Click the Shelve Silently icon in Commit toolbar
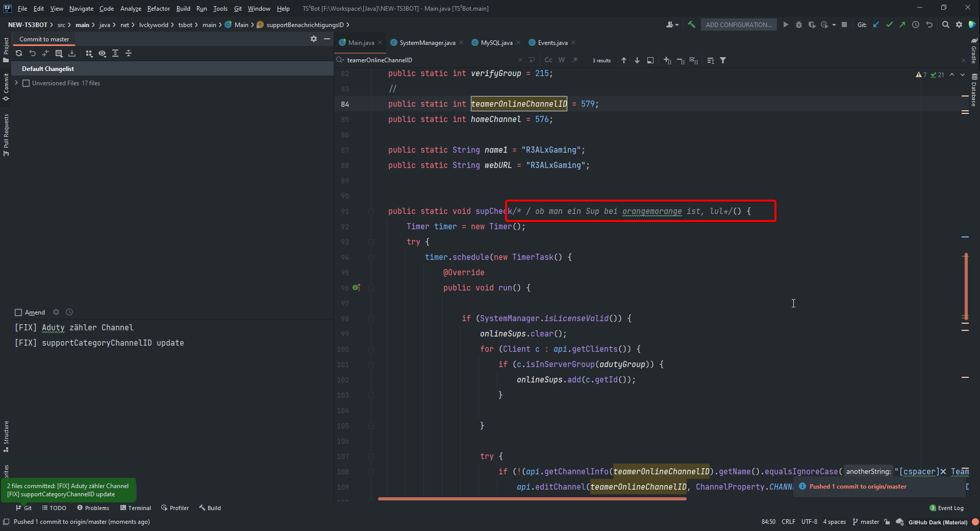 tap(72, 53)
